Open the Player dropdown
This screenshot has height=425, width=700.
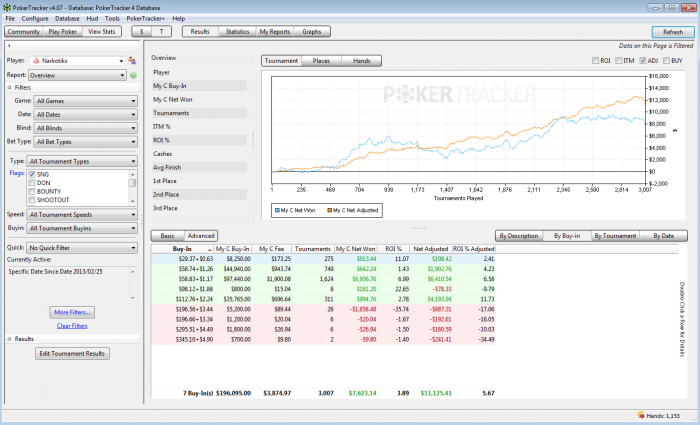(x=77, y=61)
